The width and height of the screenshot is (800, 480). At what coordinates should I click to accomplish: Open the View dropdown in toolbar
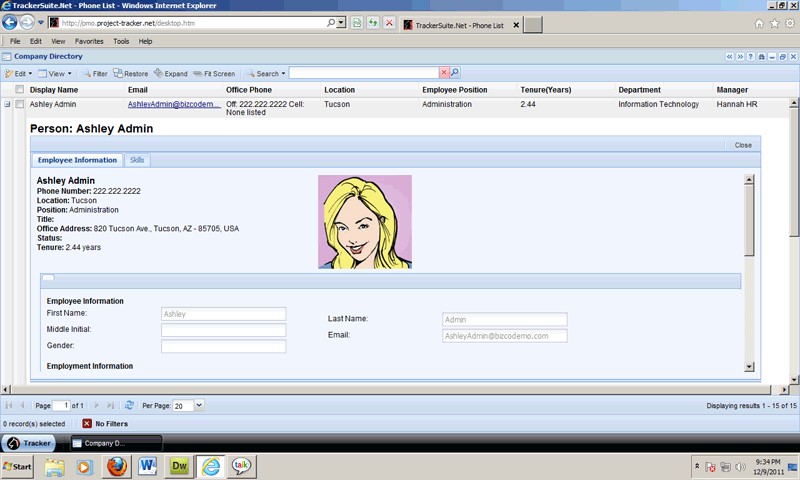coord(55,73)
